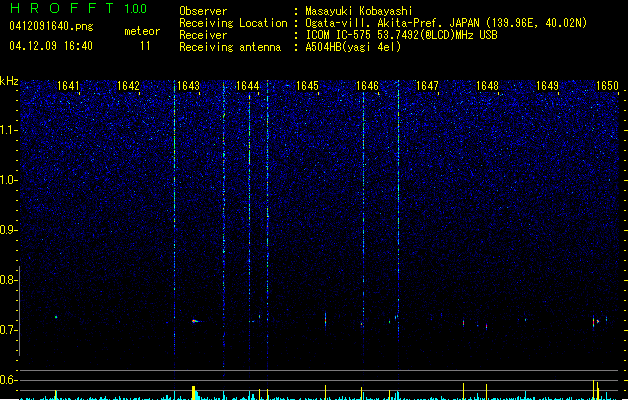Click the bright meteor echo after 1643
629x400 pixels.
coord(195,321)
